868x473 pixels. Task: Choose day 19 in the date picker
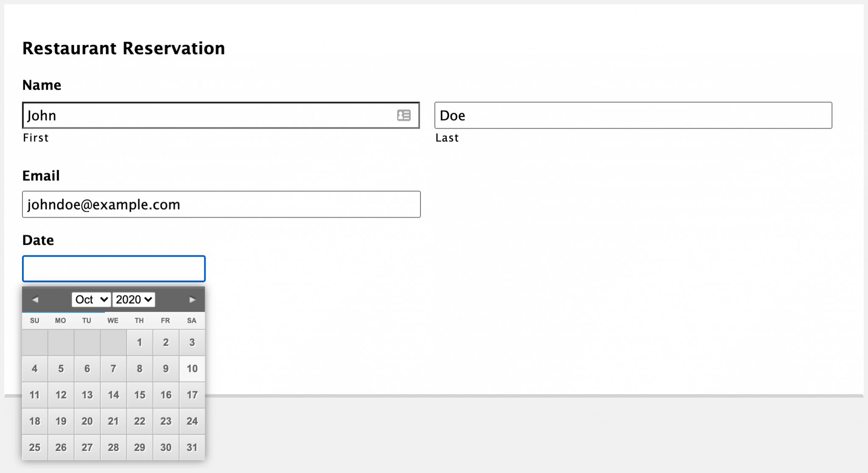pyautogui.click(x=61, y=421)
